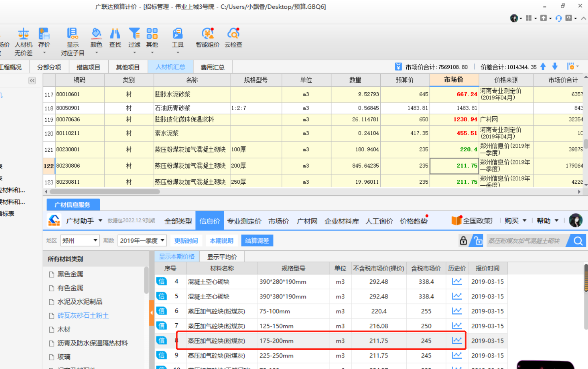Select the 广材网 tab
This screenshot has height=369, width=588.
(307, 221)
